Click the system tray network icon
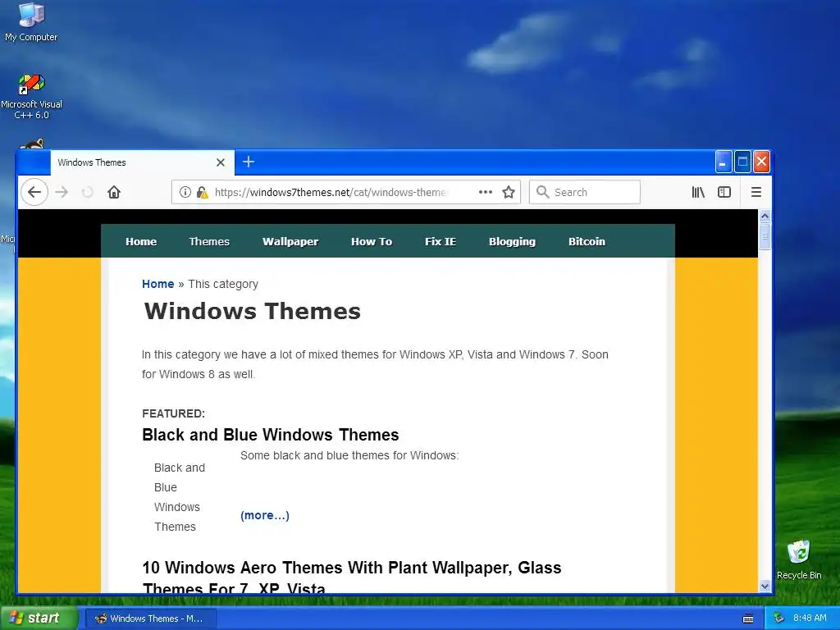840x630 pixels. tap(779, 618)
